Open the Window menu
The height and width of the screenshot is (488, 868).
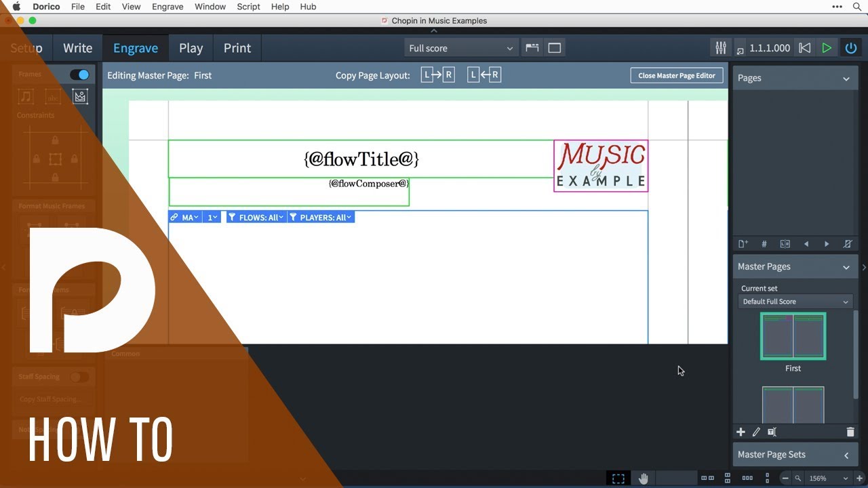[210, 7]
